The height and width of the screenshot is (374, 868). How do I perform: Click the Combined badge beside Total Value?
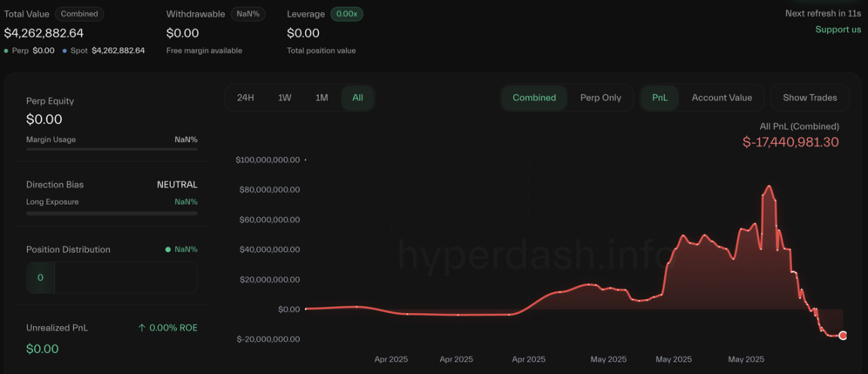click(78, 14)
